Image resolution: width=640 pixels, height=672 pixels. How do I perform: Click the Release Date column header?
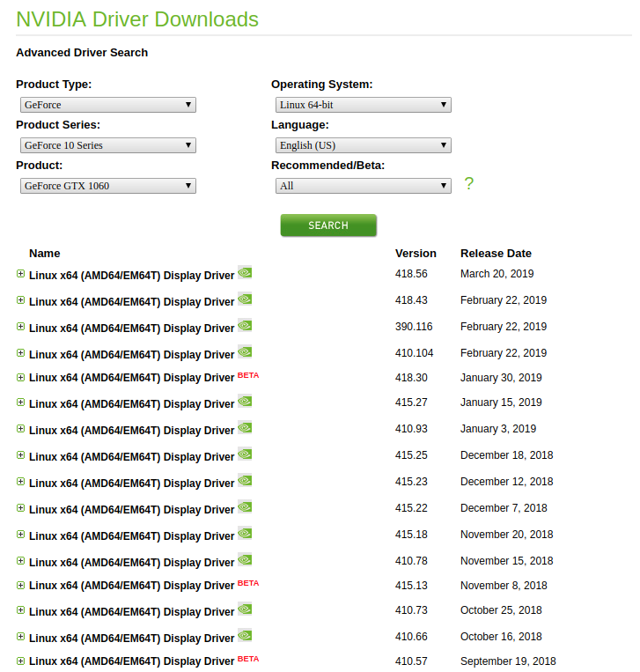point(496,254)
